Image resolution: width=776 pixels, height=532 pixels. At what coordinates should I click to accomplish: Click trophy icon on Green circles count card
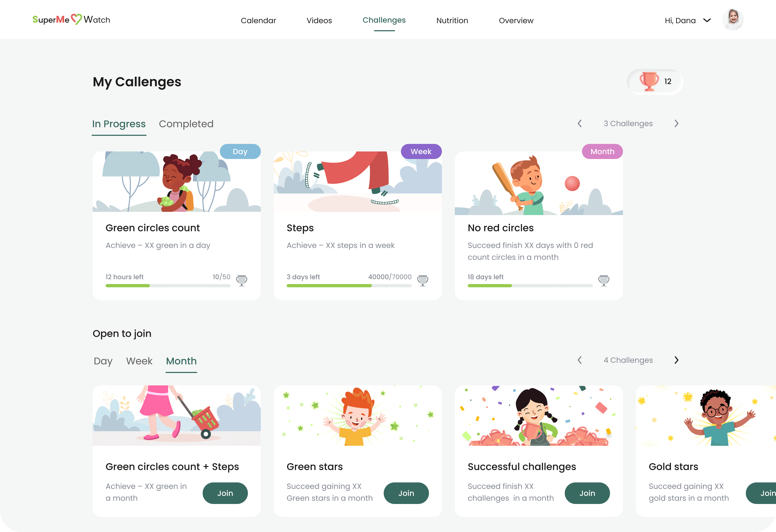pos(242,280)
